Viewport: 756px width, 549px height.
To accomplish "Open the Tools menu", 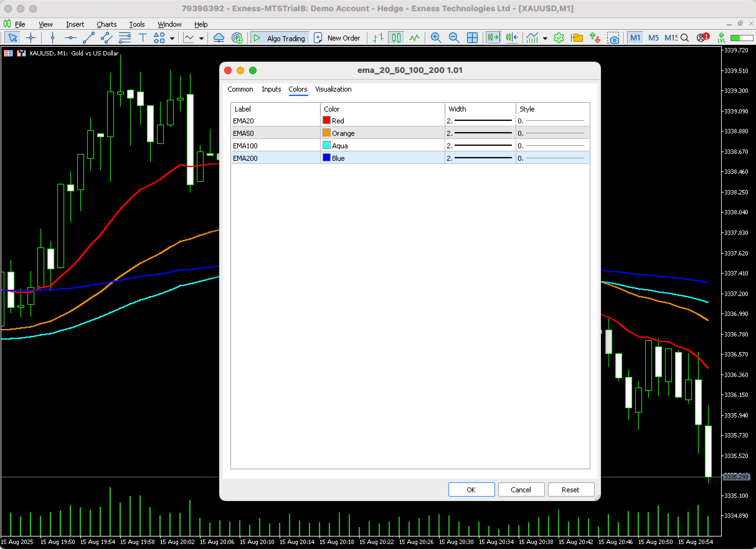I will point(136,24).
